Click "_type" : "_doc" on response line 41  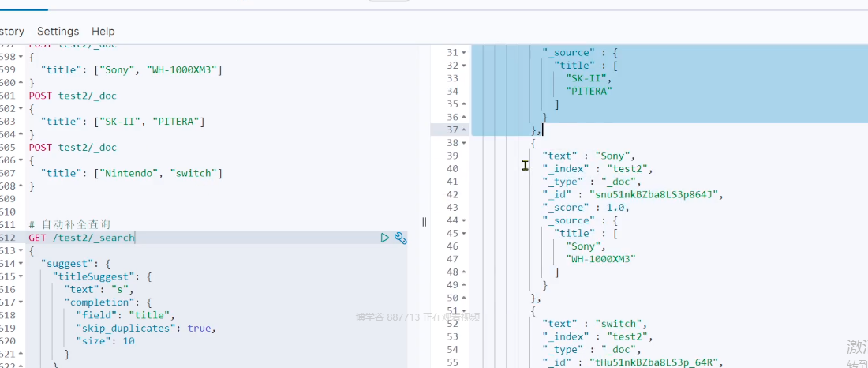tap(592, 182)
